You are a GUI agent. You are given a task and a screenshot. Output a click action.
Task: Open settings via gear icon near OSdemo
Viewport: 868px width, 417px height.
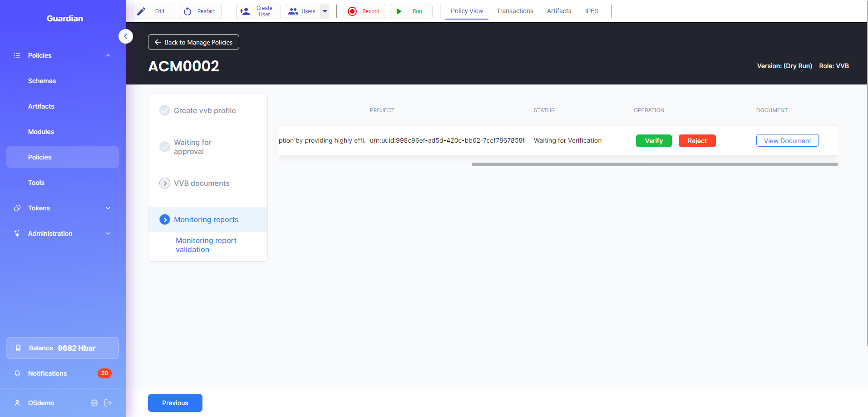pos(94,403)
